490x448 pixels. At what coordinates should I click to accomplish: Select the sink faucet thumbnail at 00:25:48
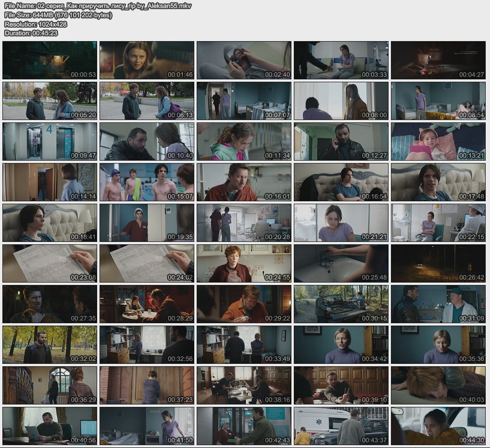(x=341, y=263)
